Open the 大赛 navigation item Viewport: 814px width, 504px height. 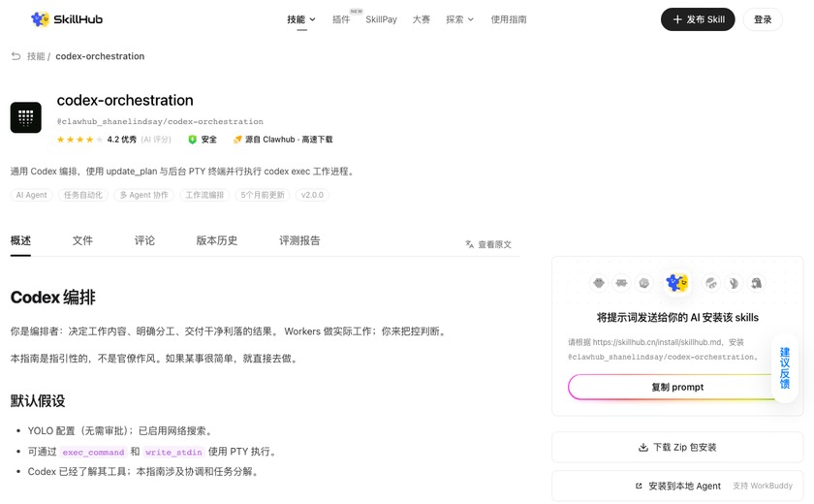pos(421,19)
